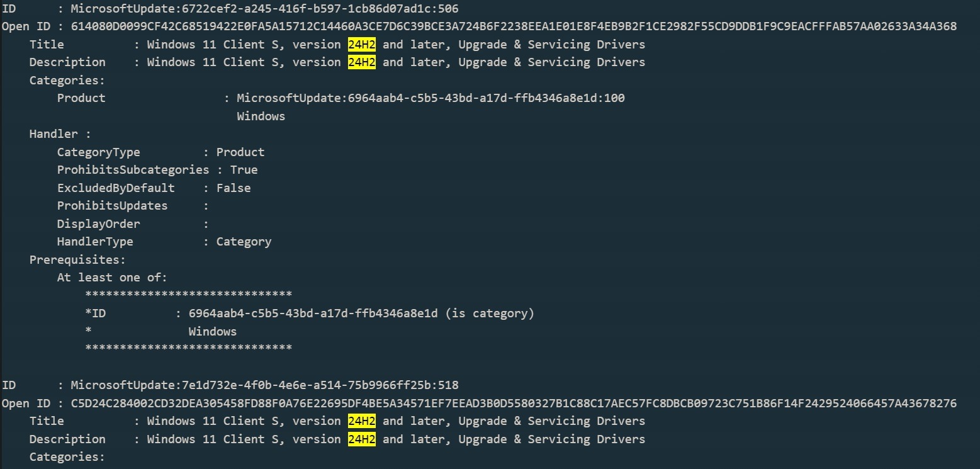980x469 pixels.
Task: Click highlighted 24H2 in the last Title line
Action: click(361, 421)
